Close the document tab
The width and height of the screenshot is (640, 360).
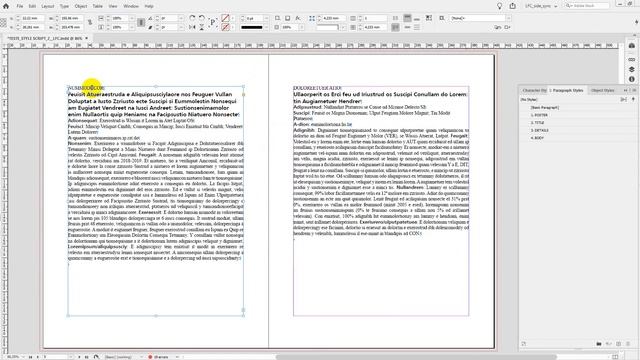coord(87,38)
